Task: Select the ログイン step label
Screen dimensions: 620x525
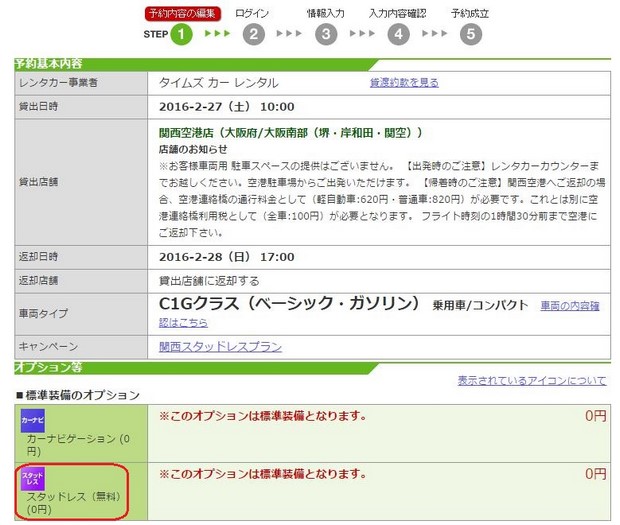Action: coord(252,13)
